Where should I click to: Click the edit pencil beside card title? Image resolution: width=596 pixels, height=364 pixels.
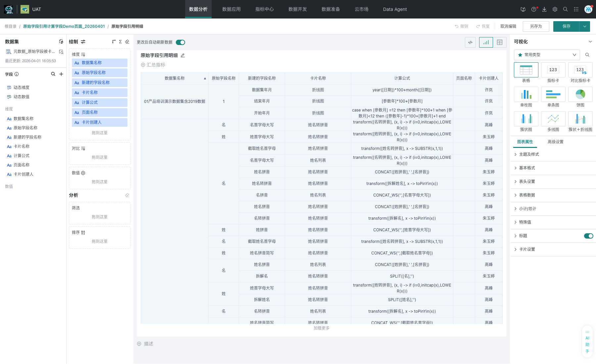click(183, 56)
